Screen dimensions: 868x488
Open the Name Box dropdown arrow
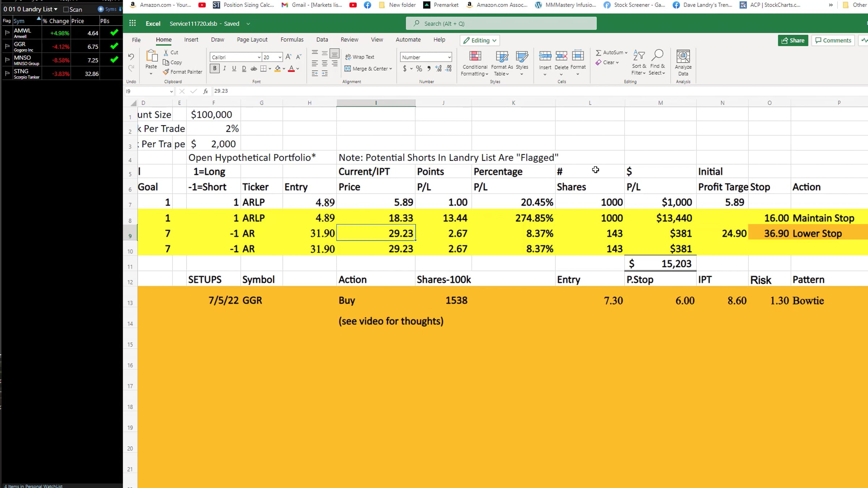[x=171, y=91]
